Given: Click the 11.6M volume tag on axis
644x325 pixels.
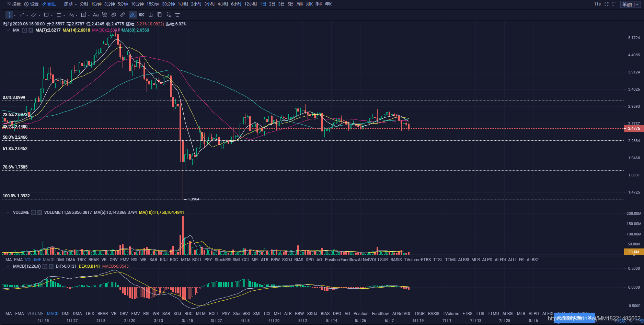Looking at the screenshot, I should pyautogui.click(x=634, y=252).
